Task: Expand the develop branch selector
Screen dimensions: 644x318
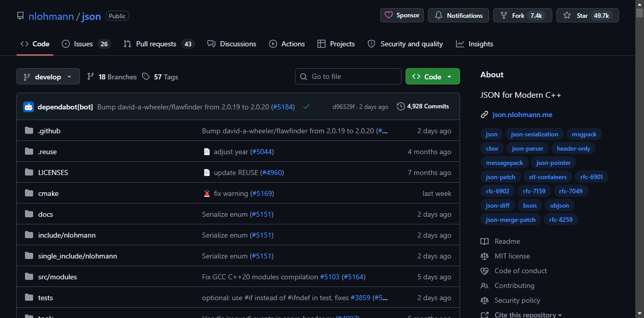Action: [x=48, y=76]
